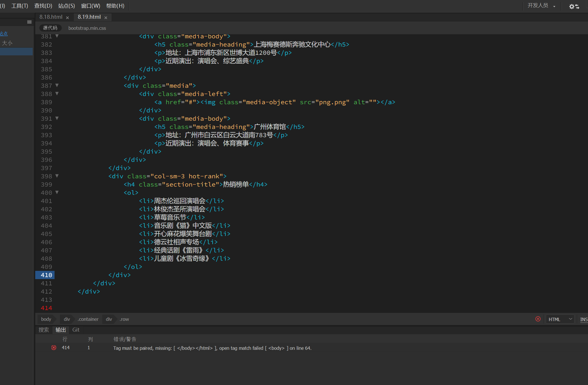Viewport: 588px width, 385px height.
Task: Collapse code fold at line 391
Action: [57, 118]
